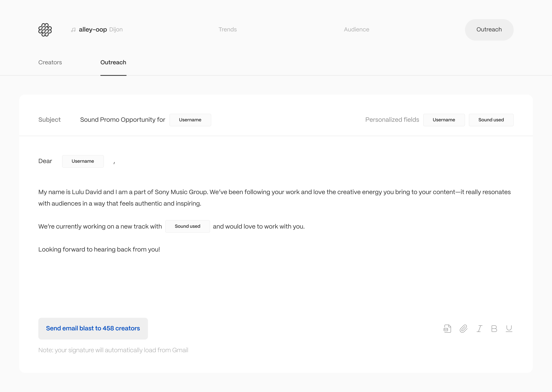Send email blast to 458 creators
This screenshot has width=552, height=392.
[93, 328]
